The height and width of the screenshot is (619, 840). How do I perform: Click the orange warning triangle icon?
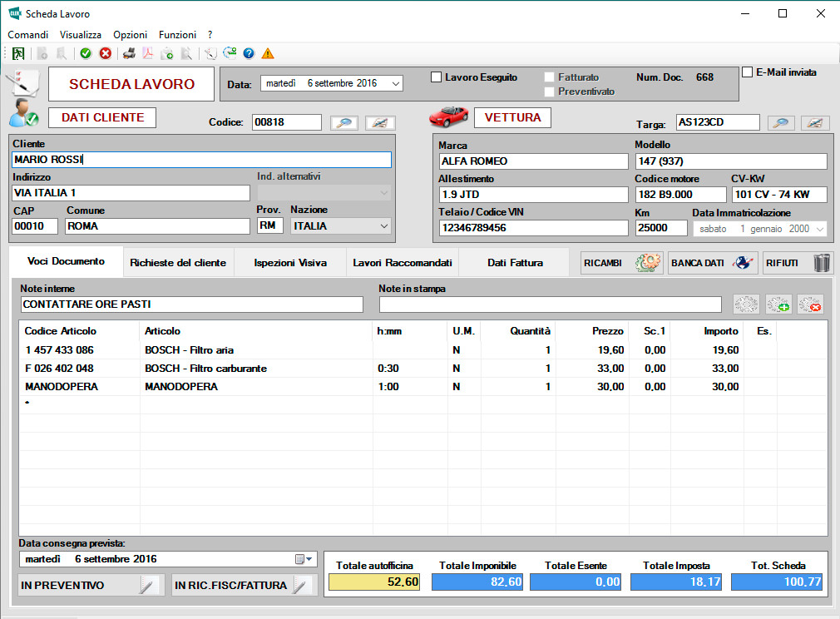[267, 53]
